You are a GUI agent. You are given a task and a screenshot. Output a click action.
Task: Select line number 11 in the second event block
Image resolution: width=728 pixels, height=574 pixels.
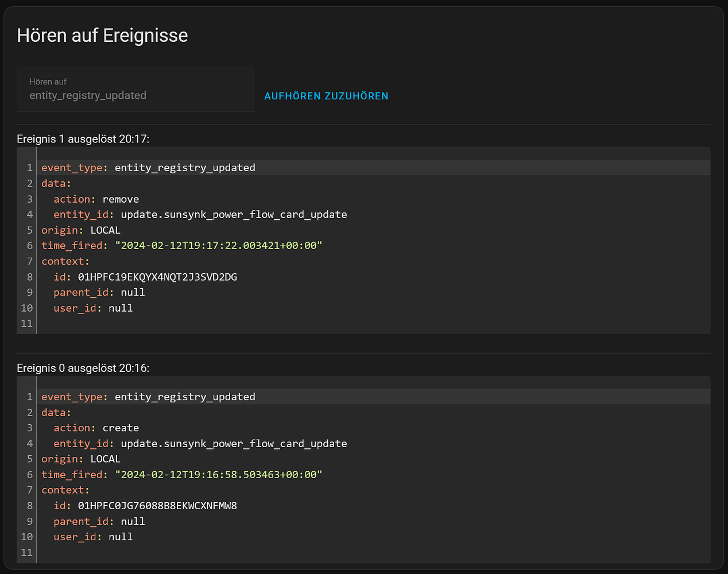click(26, 552)
